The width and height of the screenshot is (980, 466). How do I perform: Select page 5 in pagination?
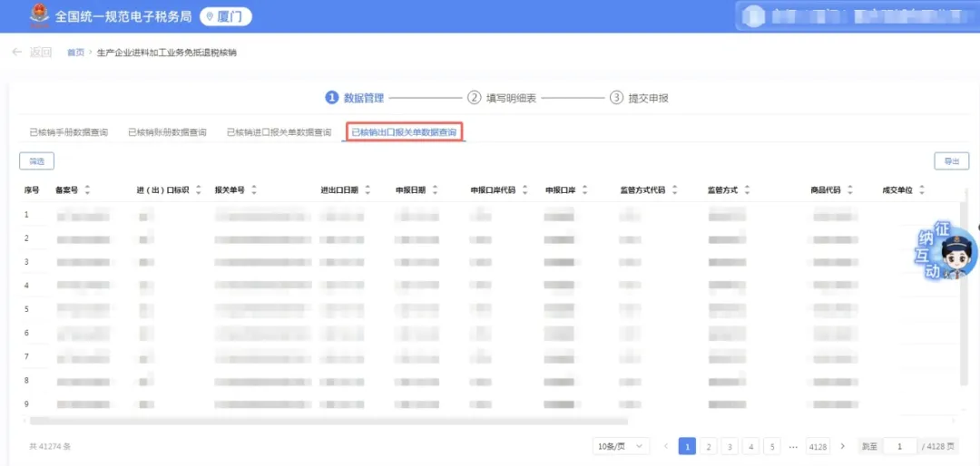(x=772, y=447)
